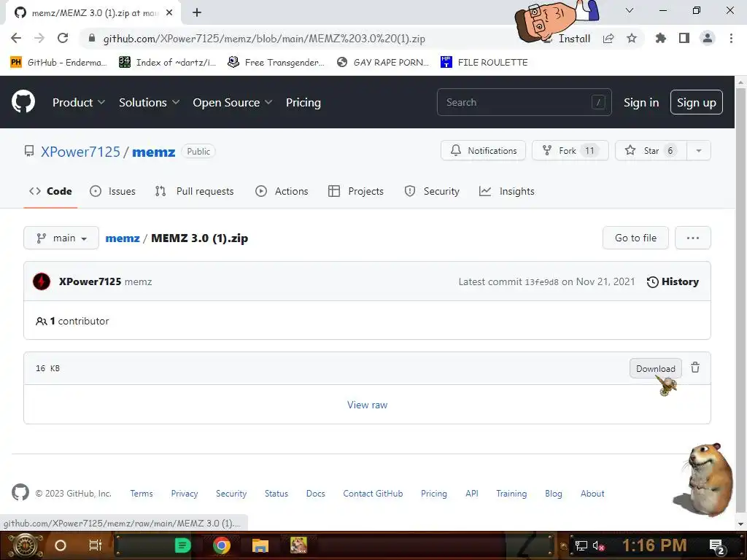The height and width of the screenshot is (560, 747).
Task: Click the search tabs chevron in Chrome
Action: point(630,10)
